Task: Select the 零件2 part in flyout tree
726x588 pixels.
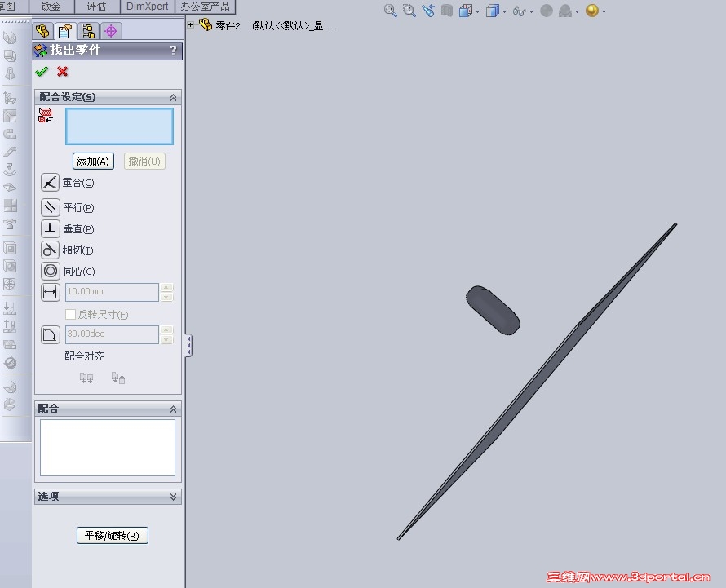Action: tap(228, 25)
